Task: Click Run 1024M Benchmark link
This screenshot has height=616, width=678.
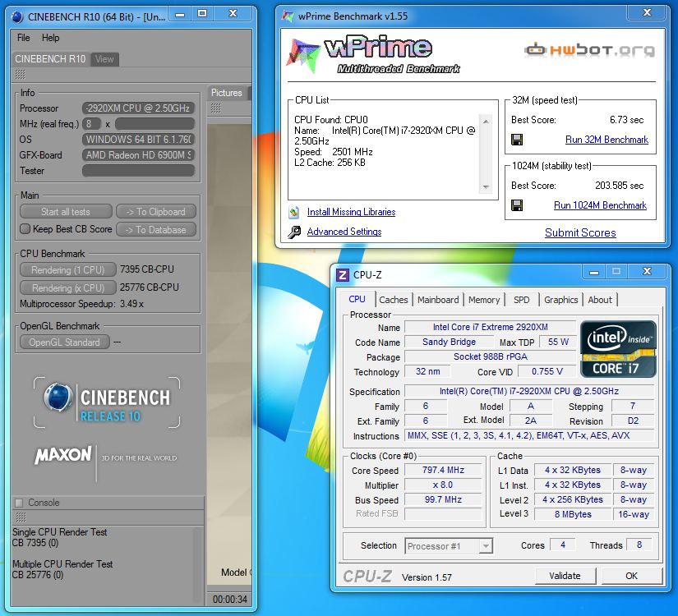Action: coord(600,205)
